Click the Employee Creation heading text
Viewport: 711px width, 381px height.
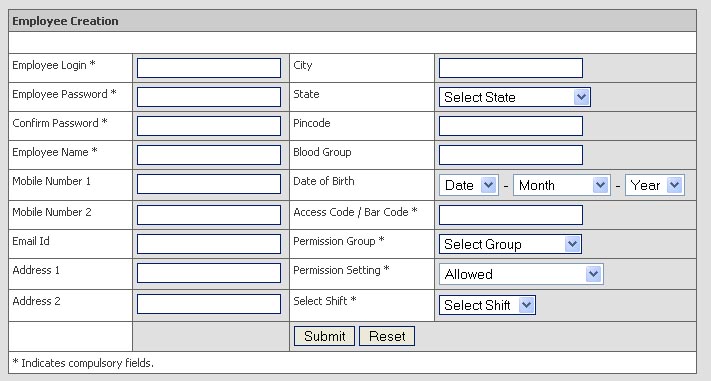tap(65, 21)
